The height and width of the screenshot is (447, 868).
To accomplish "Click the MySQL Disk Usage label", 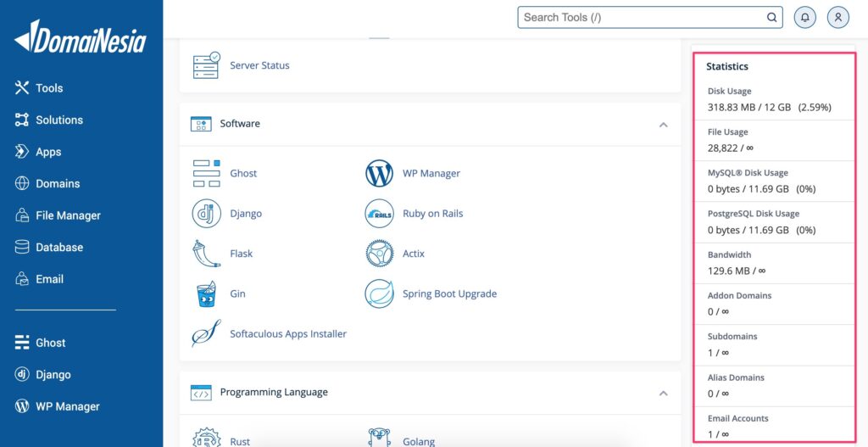I will [x=748, y=173].
